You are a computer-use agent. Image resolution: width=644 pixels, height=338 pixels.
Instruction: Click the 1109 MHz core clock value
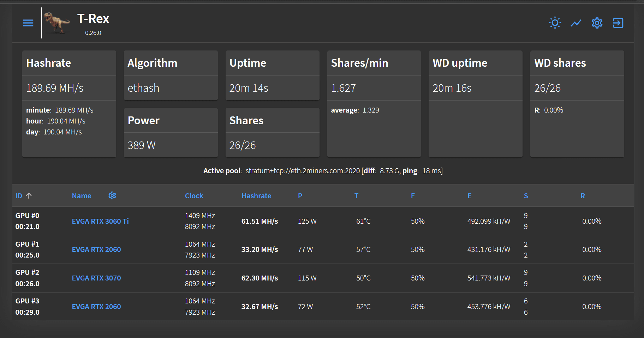(x=200, y=272)
